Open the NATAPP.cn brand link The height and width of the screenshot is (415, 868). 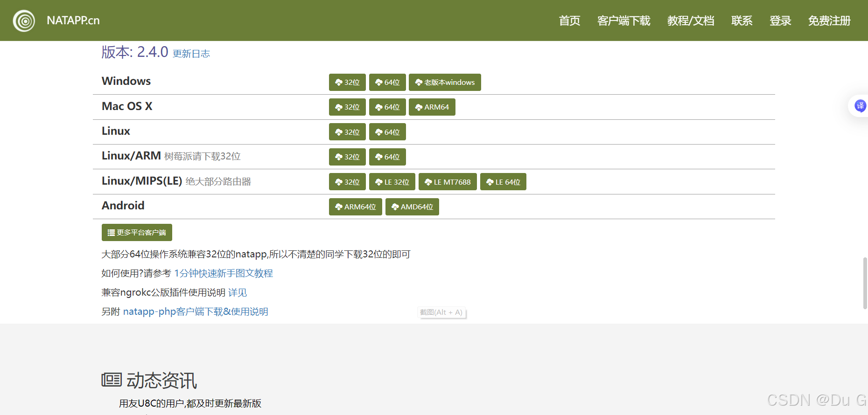tap(73, 21)
